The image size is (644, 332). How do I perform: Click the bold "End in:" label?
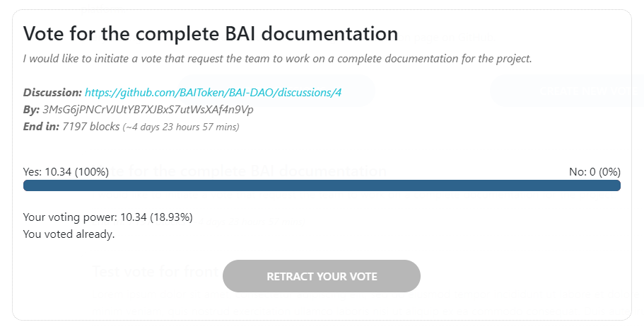click(x=41, y=127)
